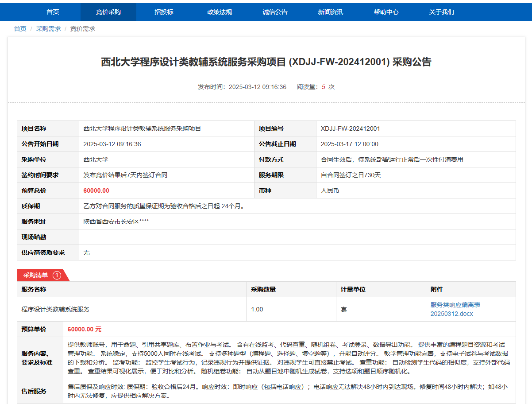Click the 首页 breadcrumb link
Screen dimensions: 532x404
(x=20, y=29)
